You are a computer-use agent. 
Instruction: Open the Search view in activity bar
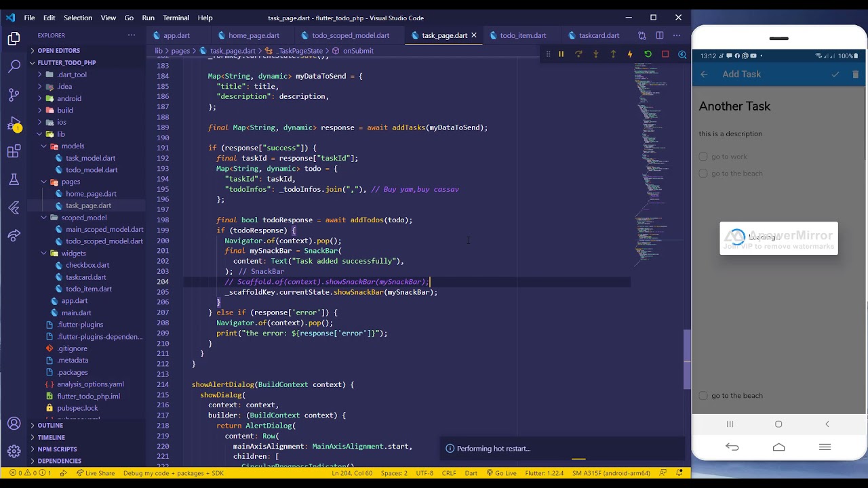[x=14, y=66]
